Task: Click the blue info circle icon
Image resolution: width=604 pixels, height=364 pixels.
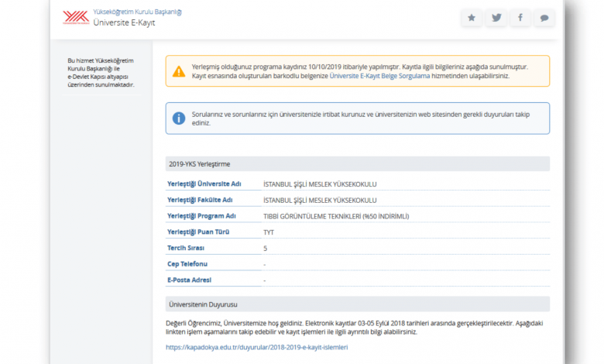Action: (179, 118)
